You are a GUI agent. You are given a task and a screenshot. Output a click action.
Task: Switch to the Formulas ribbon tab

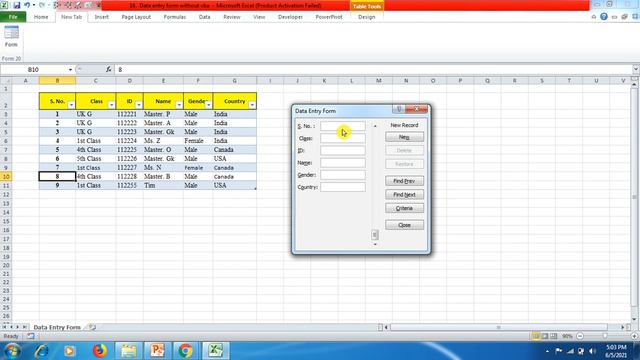175,17
